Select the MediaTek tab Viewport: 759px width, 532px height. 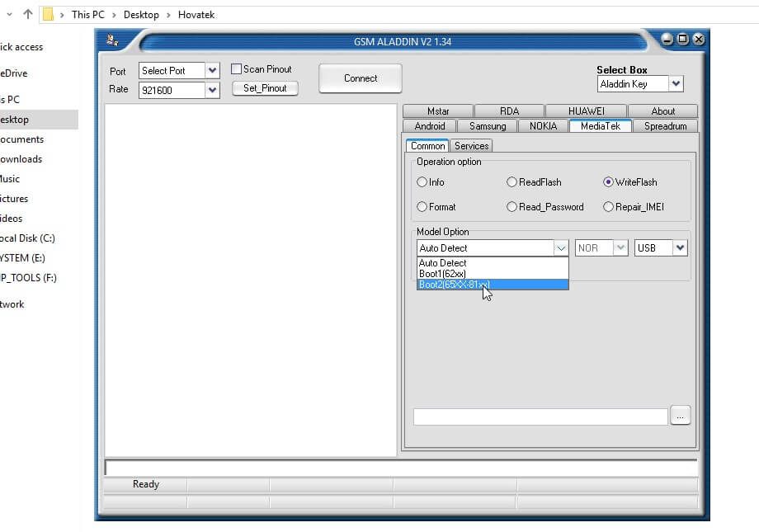(x=601, y=126)
